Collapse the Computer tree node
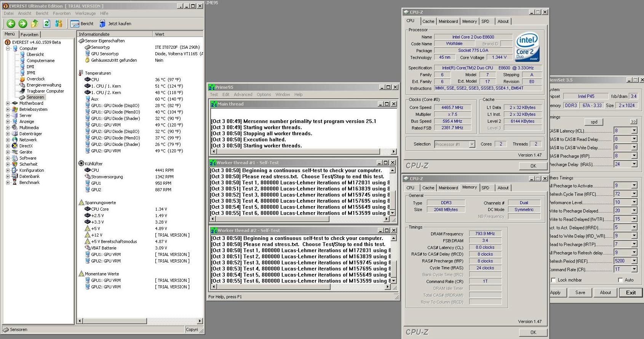The height and width of the screenshot is (339, 644). (8, 48)
